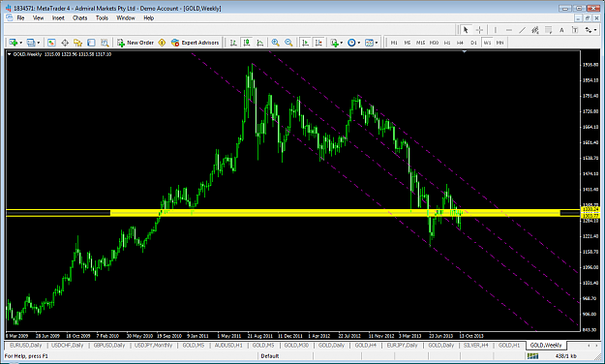Switch chart to Bar Chart mode

click(233, 43)
